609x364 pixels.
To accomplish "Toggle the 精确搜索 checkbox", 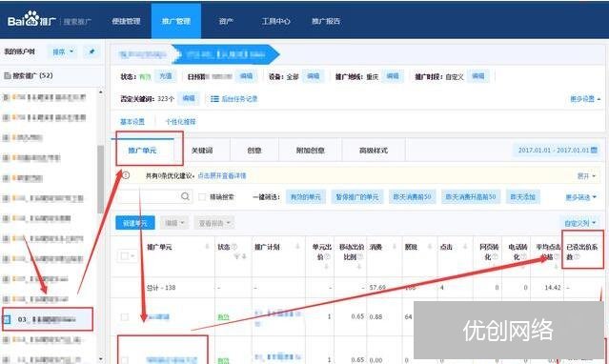I will 202,197.
